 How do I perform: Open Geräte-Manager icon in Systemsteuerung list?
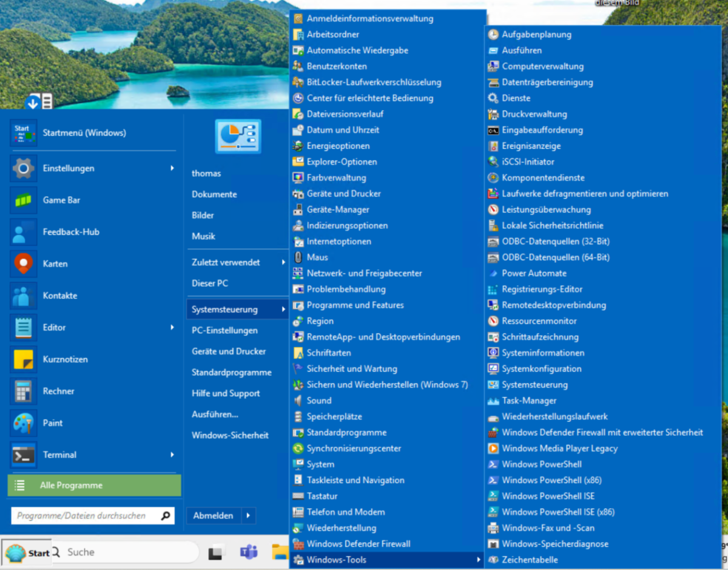[297, 209]
